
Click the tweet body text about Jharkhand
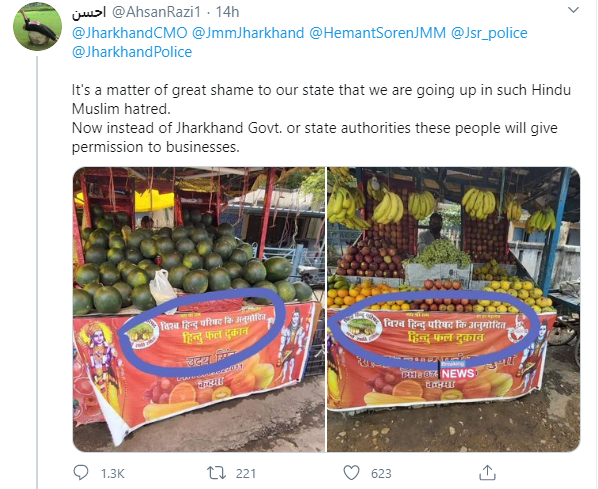click(321, 119)
